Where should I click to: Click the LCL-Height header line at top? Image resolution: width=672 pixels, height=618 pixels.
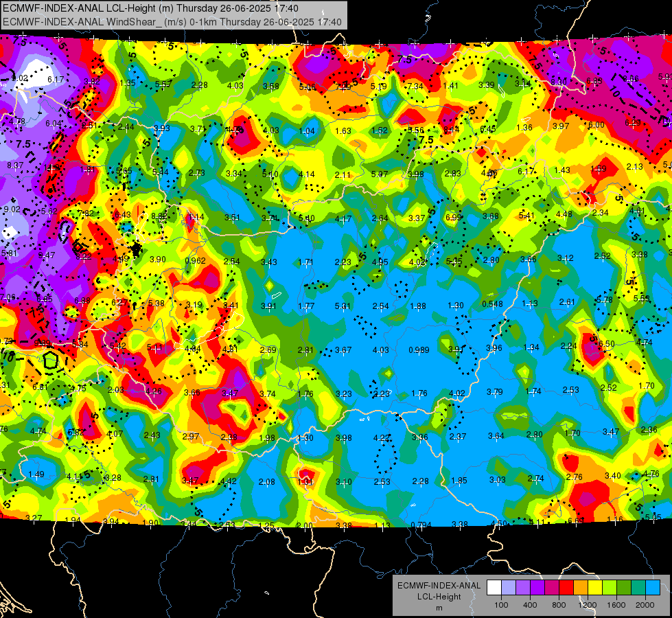tap(150, 8)
